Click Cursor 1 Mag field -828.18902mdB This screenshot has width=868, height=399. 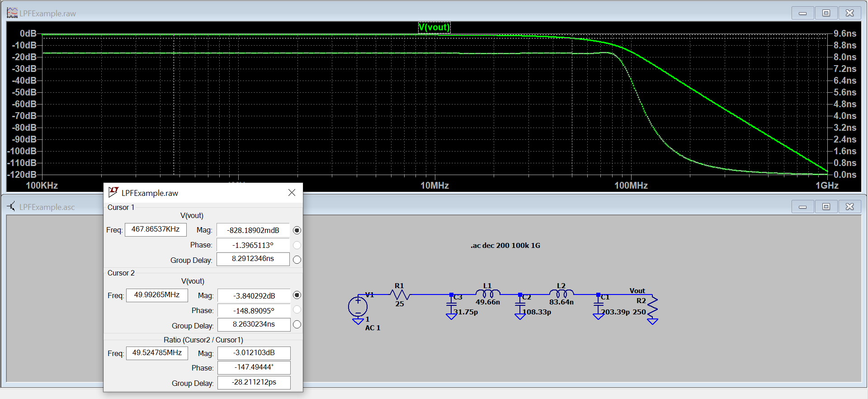tap(253, 230)
